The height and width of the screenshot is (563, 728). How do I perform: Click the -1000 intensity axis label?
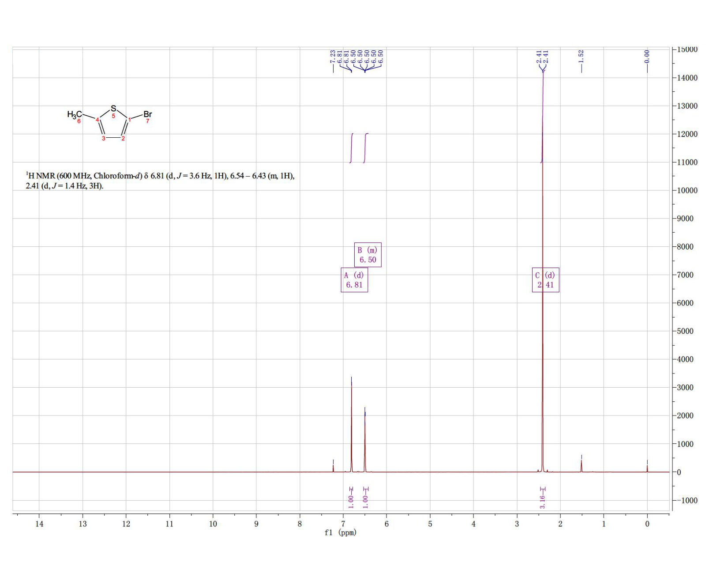(687, 500)
